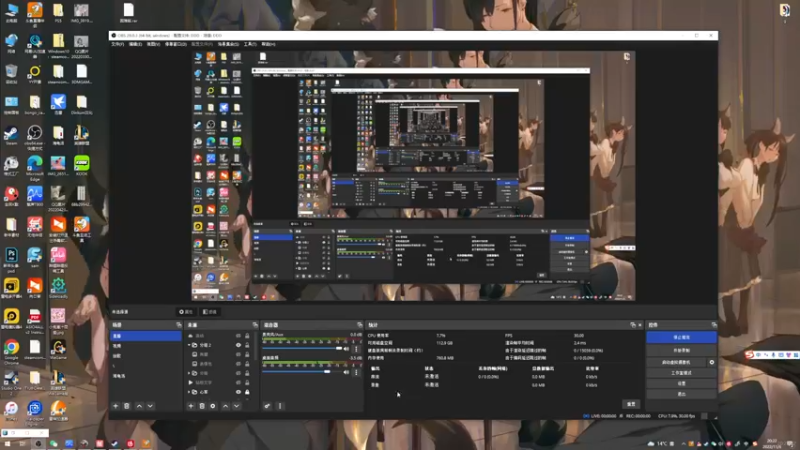Open the green KOOK desktop icon
Image resolution: width=800 pixels, height=450 pixels.
coord(81,166)
